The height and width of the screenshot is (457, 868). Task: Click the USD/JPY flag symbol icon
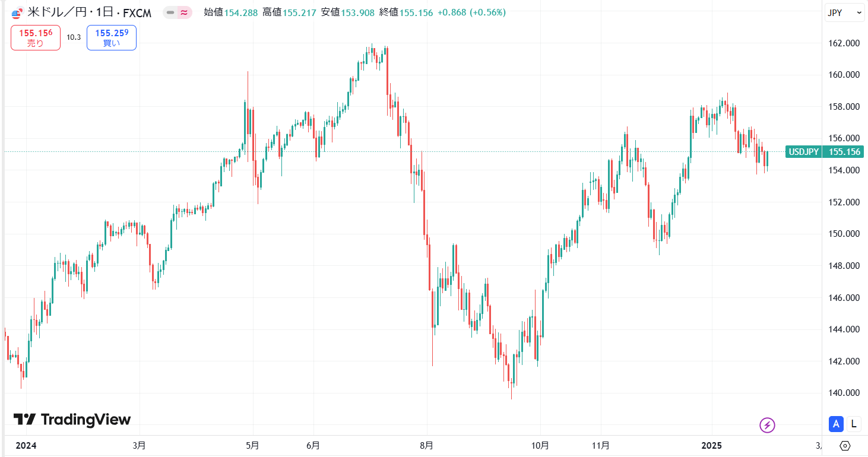coord(17,12)
